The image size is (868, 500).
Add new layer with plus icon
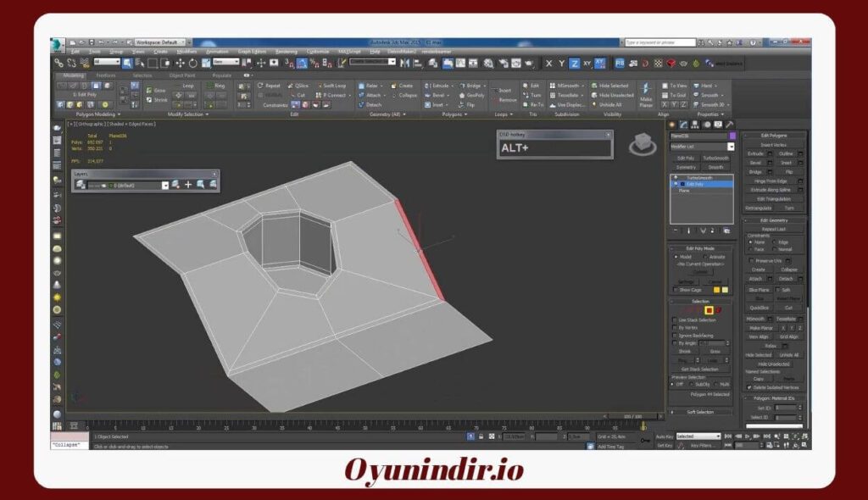(x=188, y=185)
